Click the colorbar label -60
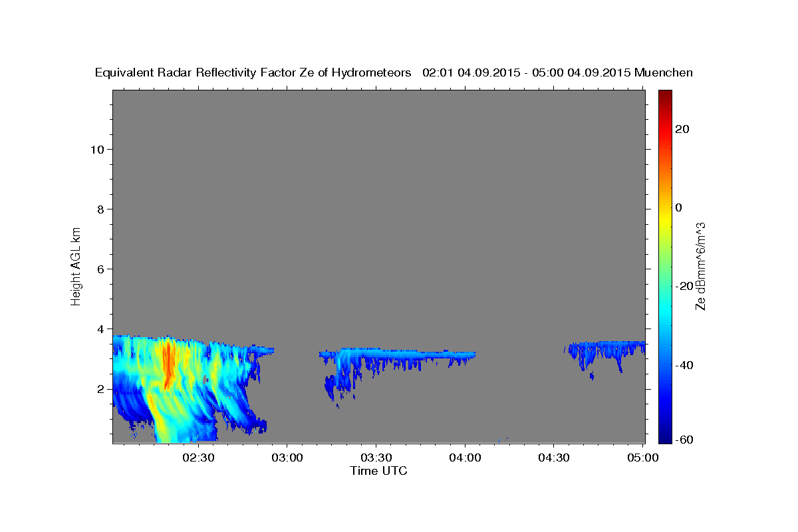 pyautogui.click(x=684, y=439)
